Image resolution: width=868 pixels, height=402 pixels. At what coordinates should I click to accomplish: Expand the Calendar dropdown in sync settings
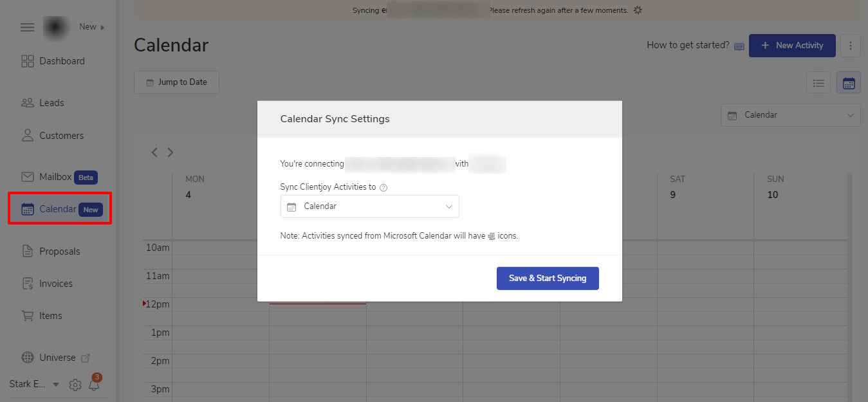(x=370, y=206)
